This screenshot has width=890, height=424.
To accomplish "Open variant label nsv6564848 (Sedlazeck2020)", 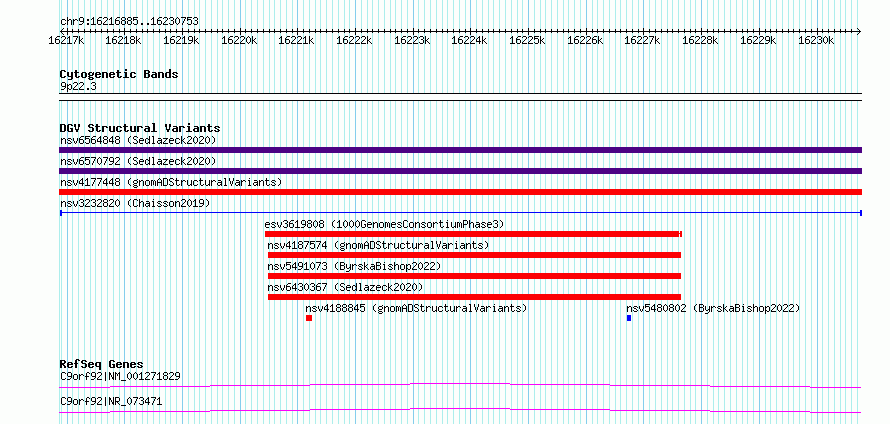I will pos(138,140).
